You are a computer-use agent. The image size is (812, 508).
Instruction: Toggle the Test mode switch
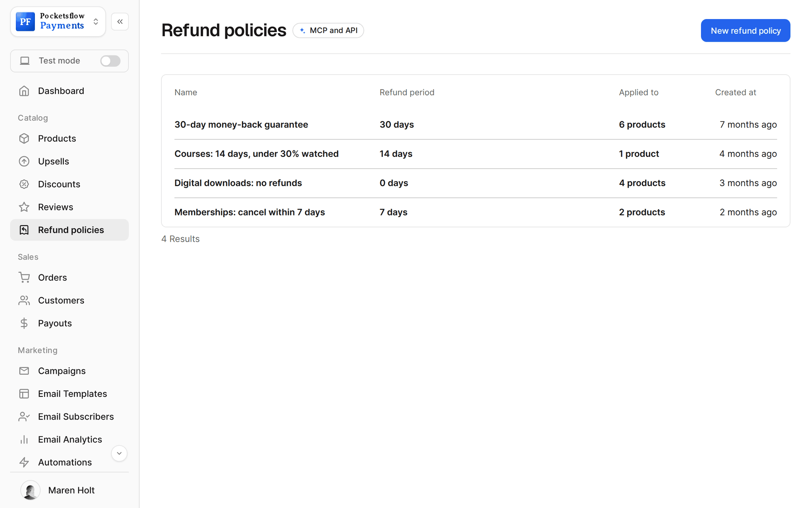point(110,61)
